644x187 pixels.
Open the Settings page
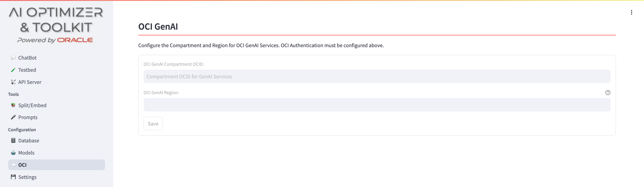coord(56,177)
